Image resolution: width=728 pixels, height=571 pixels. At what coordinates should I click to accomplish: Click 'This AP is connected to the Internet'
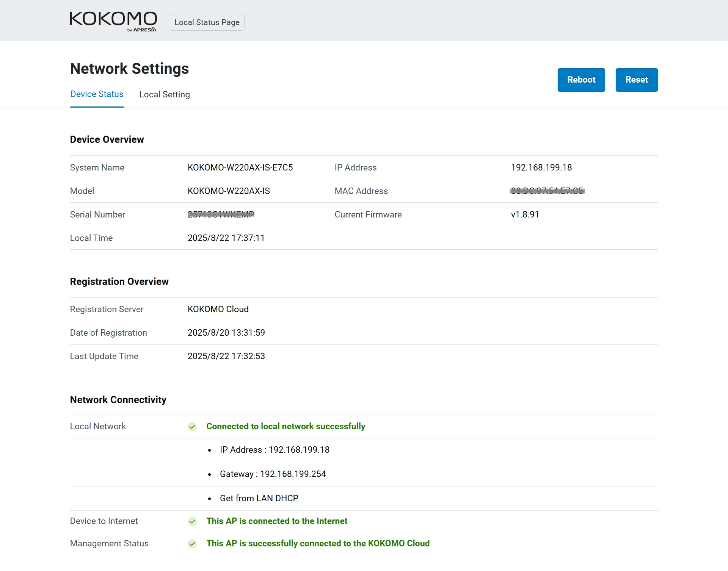click(277, 521)
